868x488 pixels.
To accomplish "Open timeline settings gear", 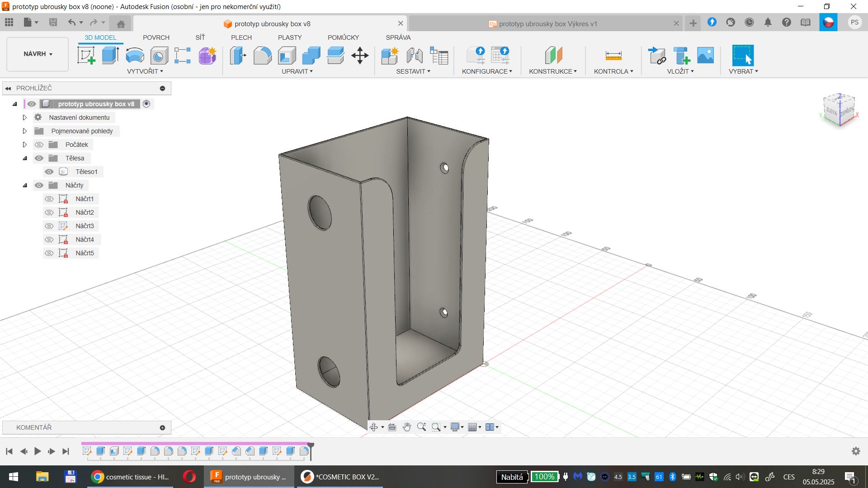I will coord(856,451).
